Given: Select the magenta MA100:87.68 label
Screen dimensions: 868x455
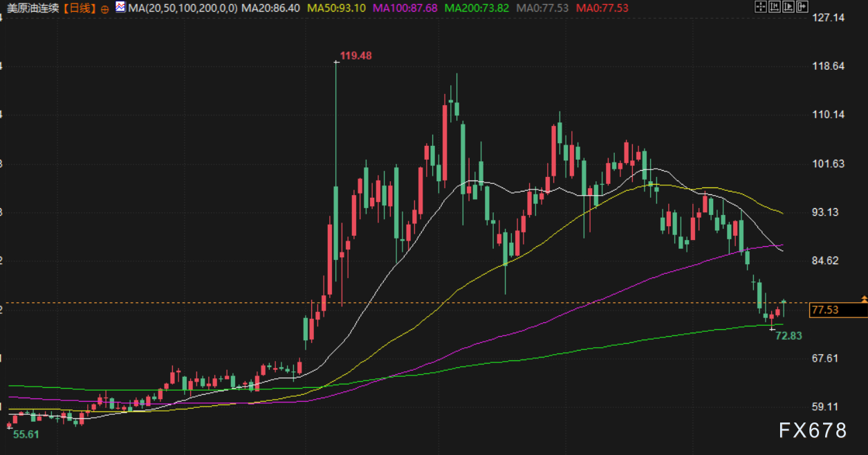Looking at the screenshot, I should click(x=405, y=8).
